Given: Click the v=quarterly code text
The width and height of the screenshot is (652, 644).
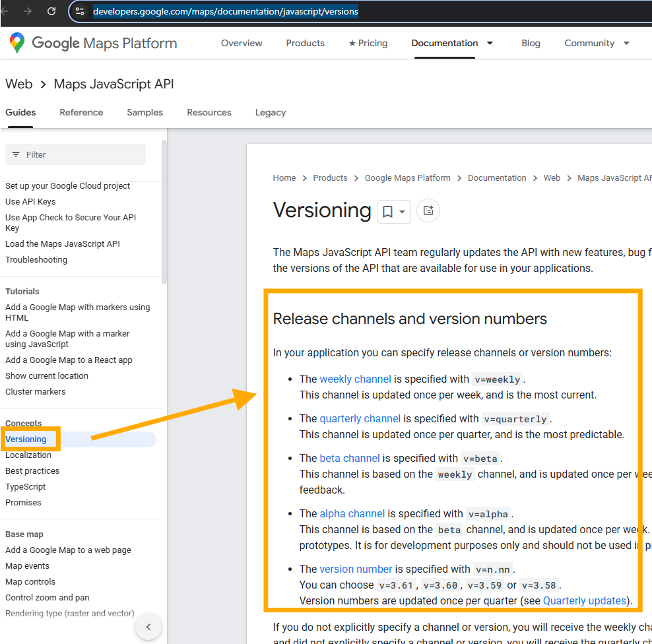Looking at the screenshot, I should click(x=515, y=419).
